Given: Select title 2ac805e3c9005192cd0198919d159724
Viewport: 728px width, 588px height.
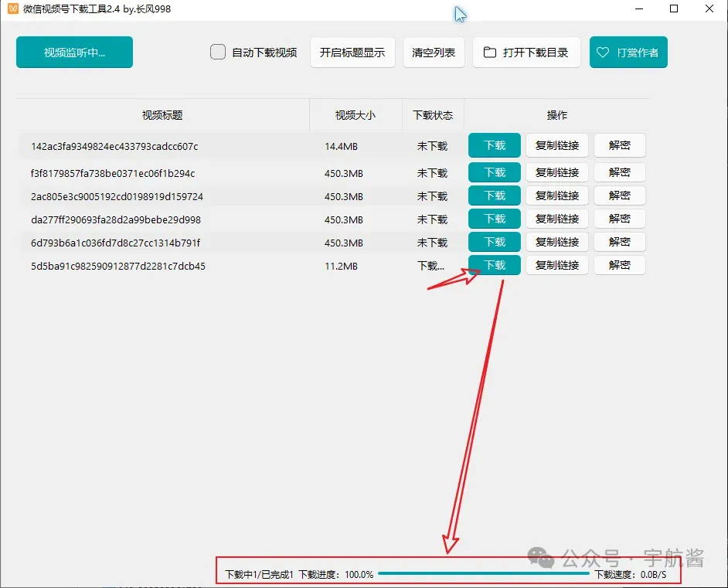Looking at the screenshot, I should pyautogui.click(x=117, y=197).
